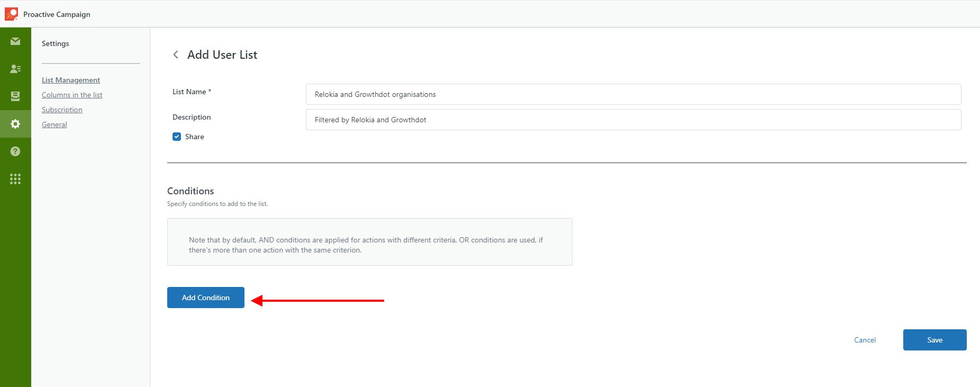Click the Add User List heading
Image resolution: width=980 pixels, height=387 pixels.
[x=222, y=55]
